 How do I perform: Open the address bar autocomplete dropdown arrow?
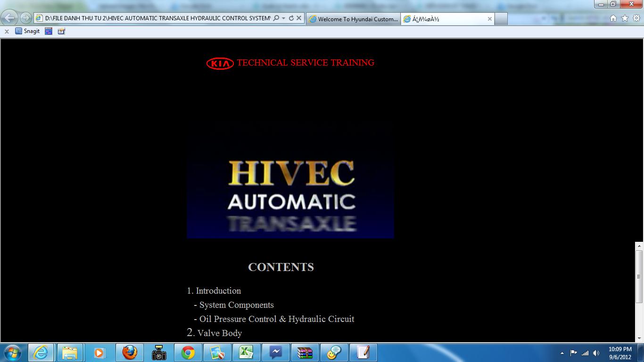coord(283,18)
